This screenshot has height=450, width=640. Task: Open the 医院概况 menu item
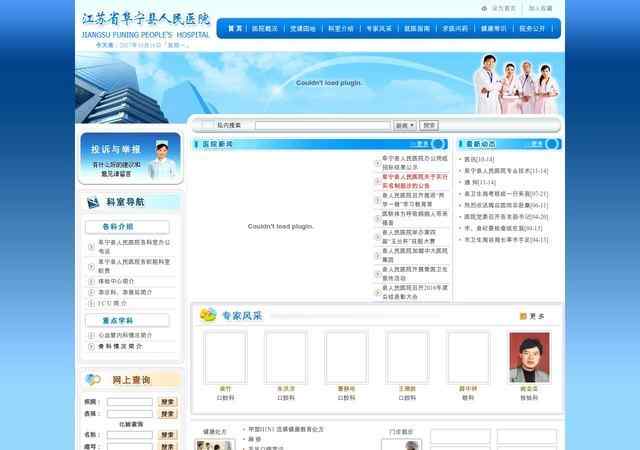(264, 29)
